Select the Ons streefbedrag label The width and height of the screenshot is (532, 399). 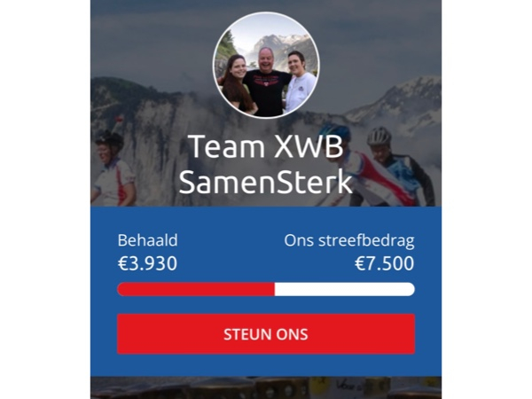coord(349,241)
